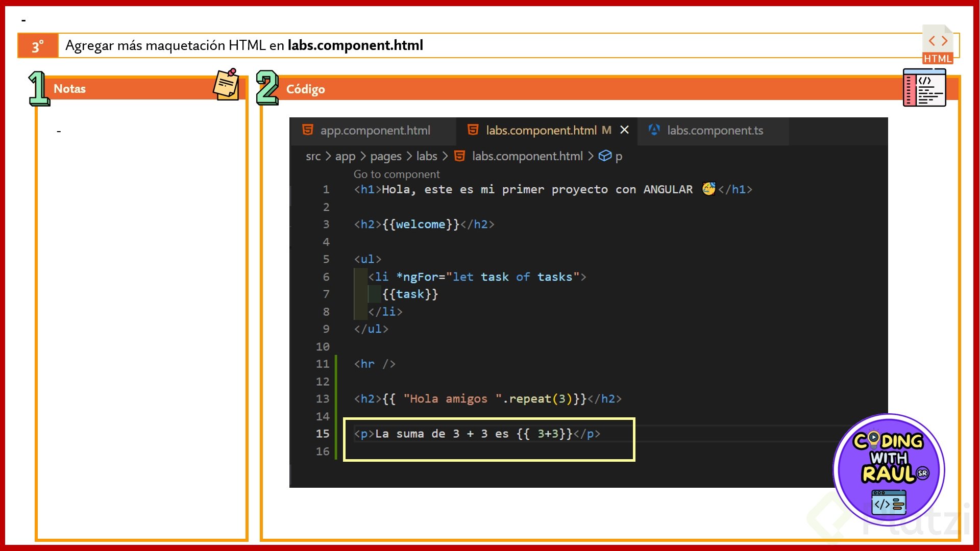Click the Coding With Raul logo badge
980x551 pixels.
(889, 470)
